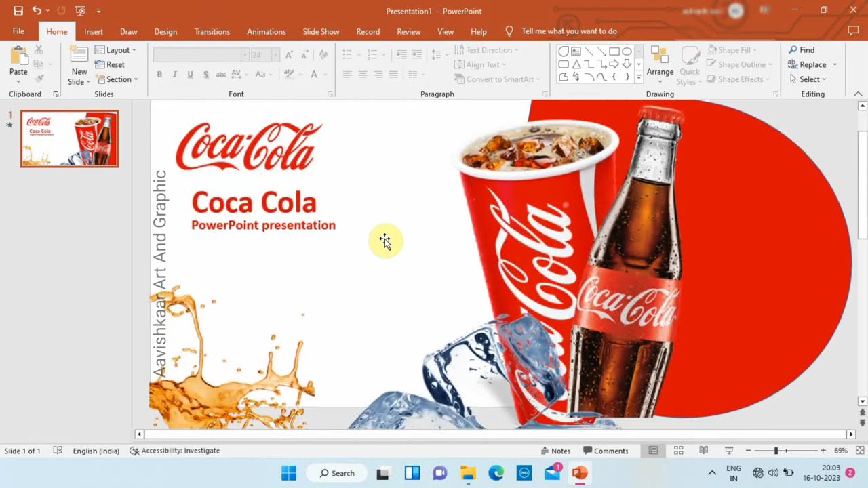This screenshot has width=868, height=488.
Task: Open the Comments icon below the window controls
Action: [853, 31]
